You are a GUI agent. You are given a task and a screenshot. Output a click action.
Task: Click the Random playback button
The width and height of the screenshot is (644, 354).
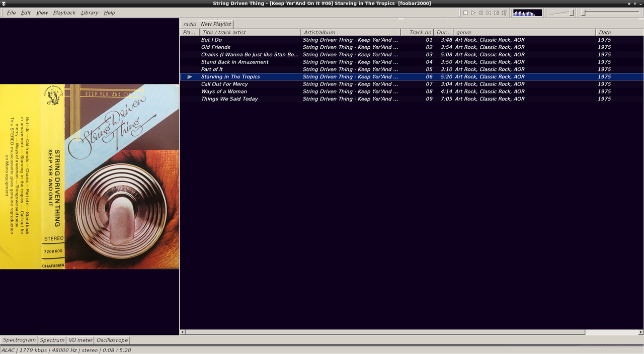click(x=504, y=13)
